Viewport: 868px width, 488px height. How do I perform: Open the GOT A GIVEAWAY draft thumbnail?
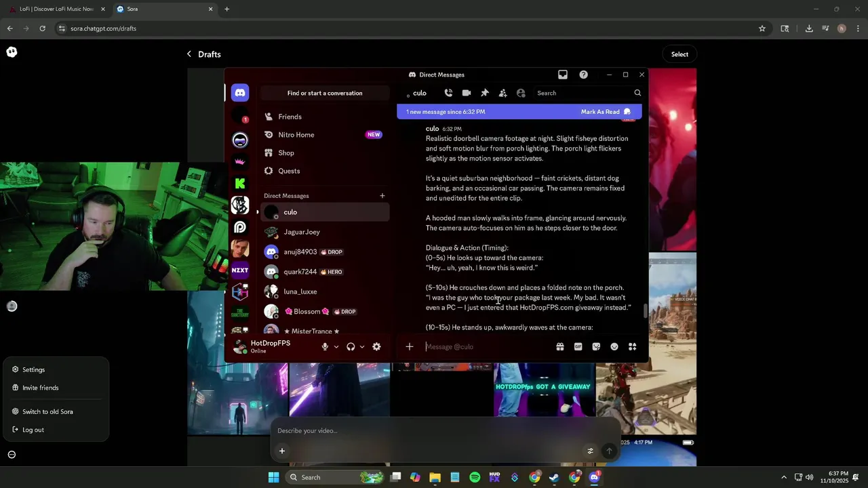pos(544,389)
